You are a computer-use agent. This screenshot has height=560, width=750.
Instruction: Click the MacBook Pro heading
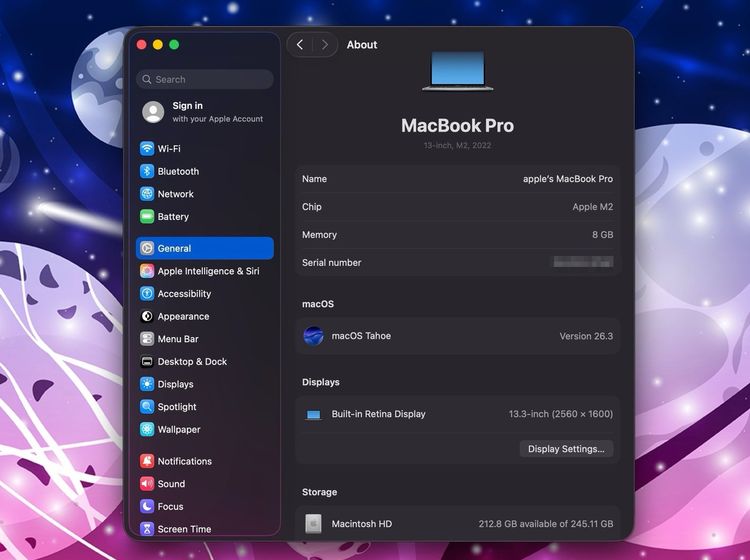[457, 126]
